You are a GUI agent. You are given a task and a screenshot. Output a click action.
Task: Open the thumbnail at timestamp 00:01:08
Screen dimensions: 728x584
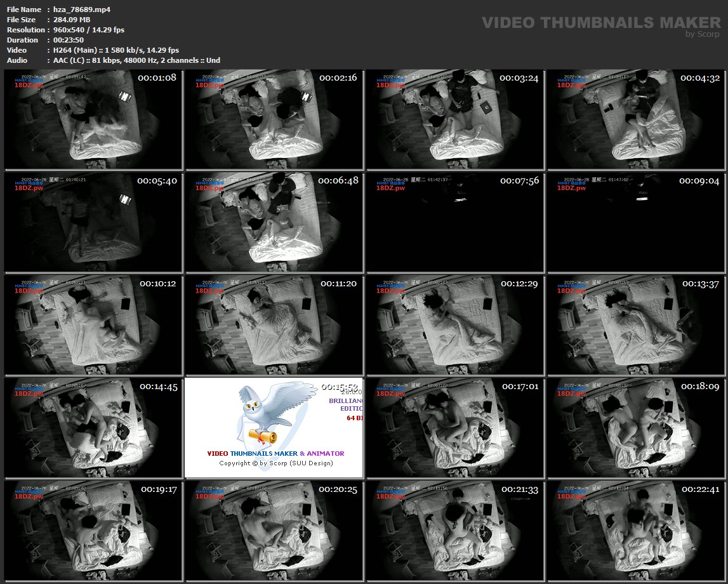[x=93, y=119]
